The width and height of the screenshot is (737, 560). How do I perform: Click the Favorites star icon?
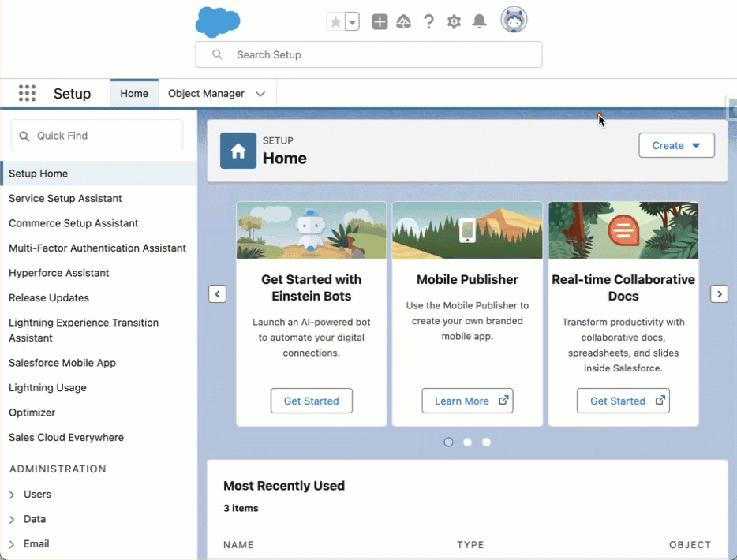(x=335, y=21)
